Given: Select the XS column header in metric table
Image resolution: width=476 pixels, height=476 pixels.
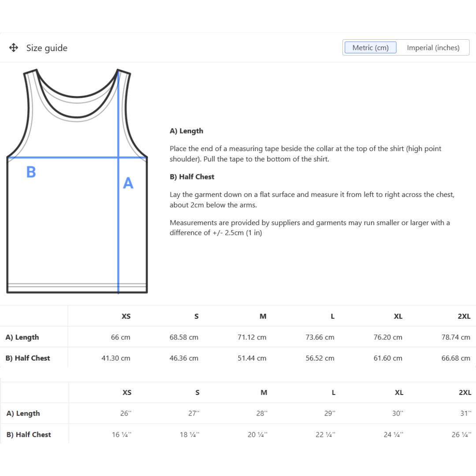Looking at the screenshot, I should point(126,316).
